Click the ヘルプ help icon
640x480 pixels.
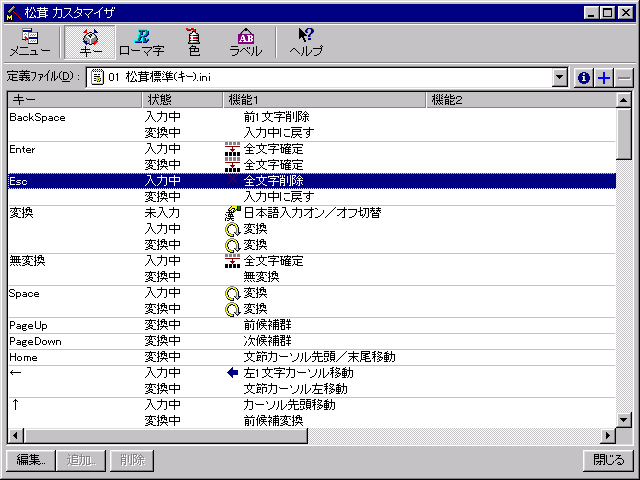[x=306, y=42]
